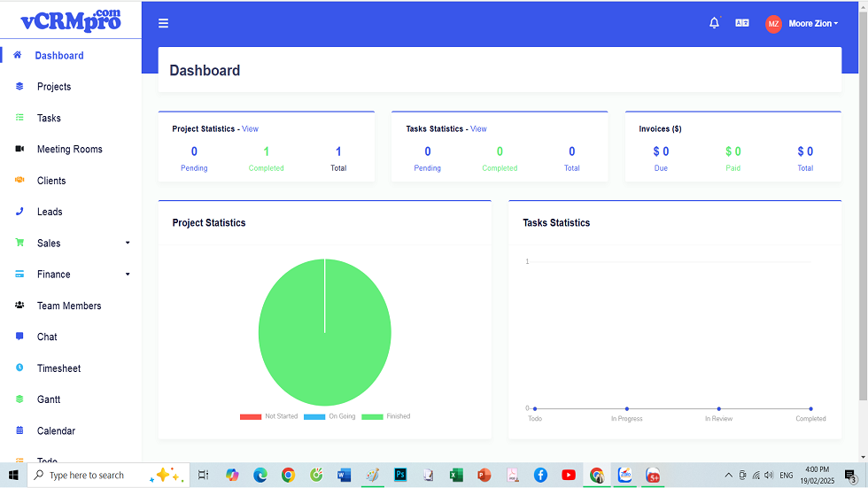The width and height of the screenshot is (868, 488).
Task: Expand the Sales submenu
Action: (x=127, y=243)
